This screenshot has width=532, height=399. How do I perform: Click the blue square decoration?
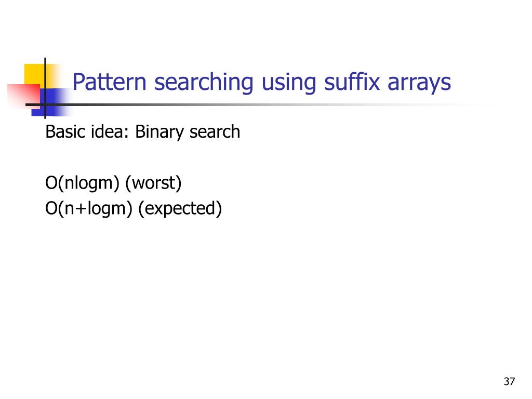point(51,102)
